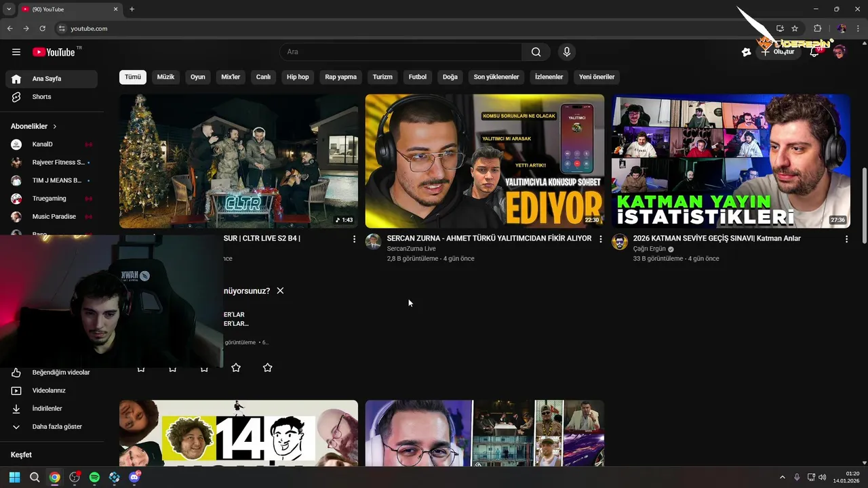Open options menu for Katman Anlar video
The height and width of the screenshot is (488, 868).
tap(846, 239)
